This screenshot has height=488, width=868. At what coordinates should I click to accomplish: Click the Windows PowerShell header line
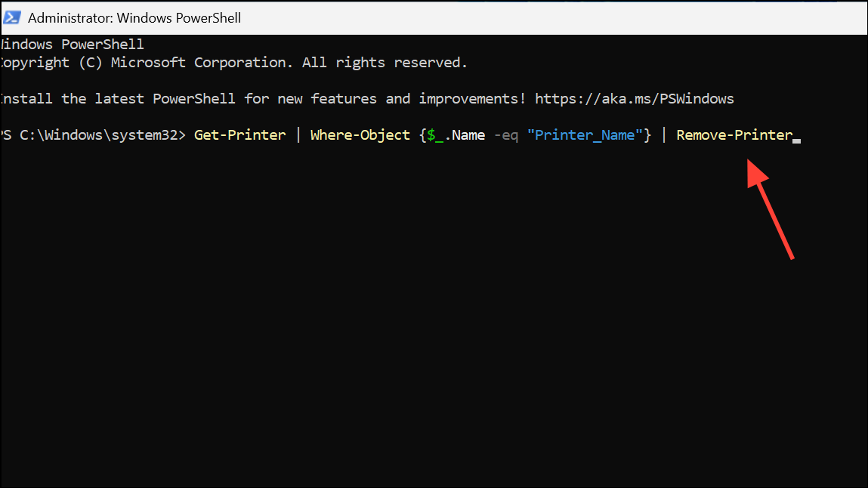[72, 44]
